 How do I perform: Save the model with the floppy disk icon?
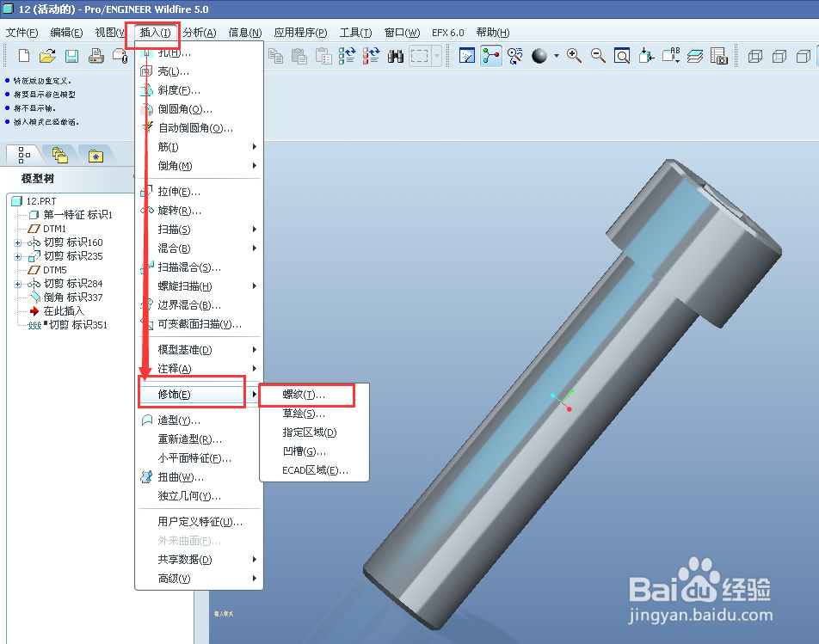[x=71, y=55]
